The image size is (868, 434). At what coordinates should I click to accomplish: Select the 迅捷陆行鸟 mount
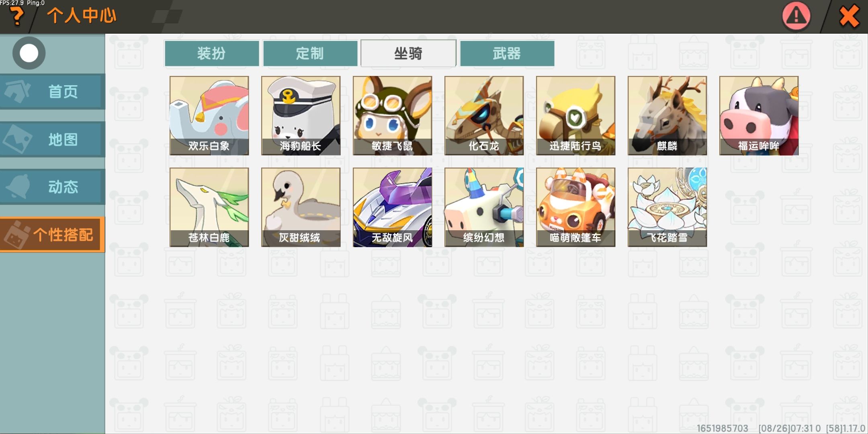point(576,116)
